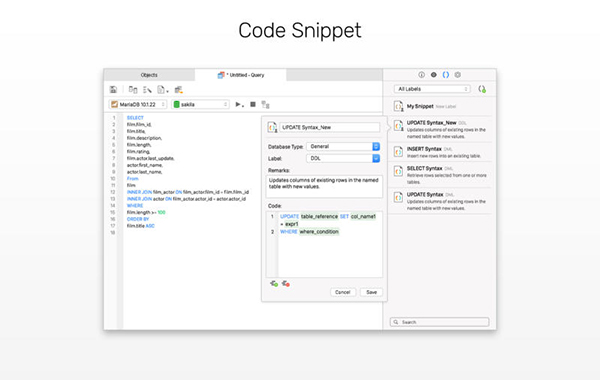Viewport: 600px width, 380px height.
Task: Select the INSERT Syntax snippet
Action: (x=440, y=152)
